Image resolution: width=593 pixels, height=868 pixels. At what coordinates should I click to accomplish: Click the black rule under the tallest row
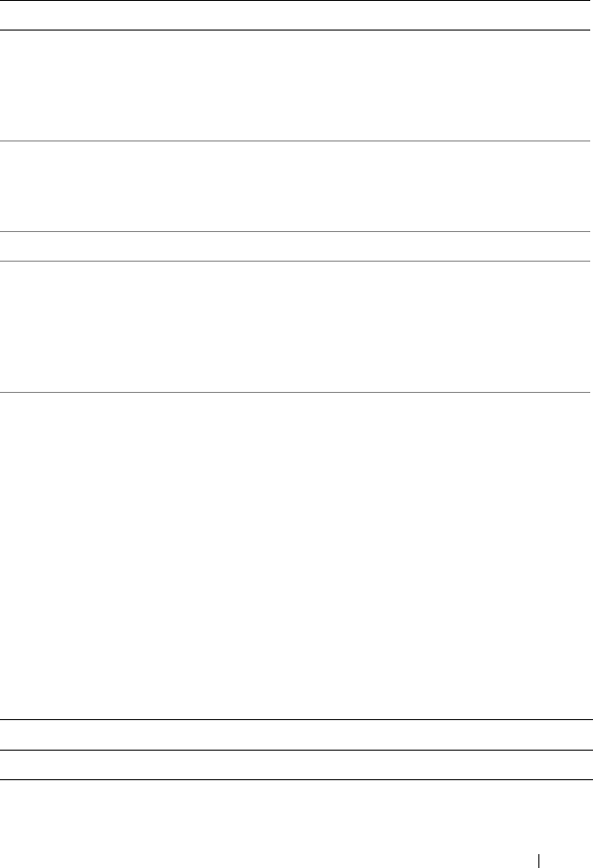tap(296, 719)
